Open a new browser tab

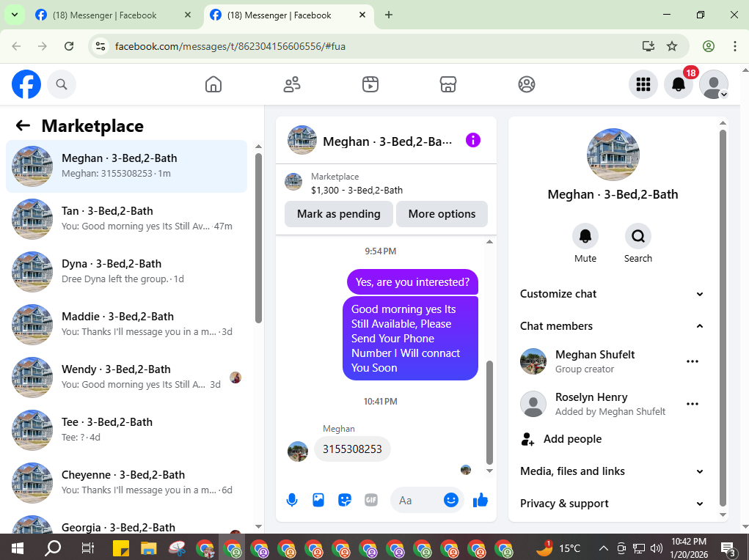click(x=389, y=15)
